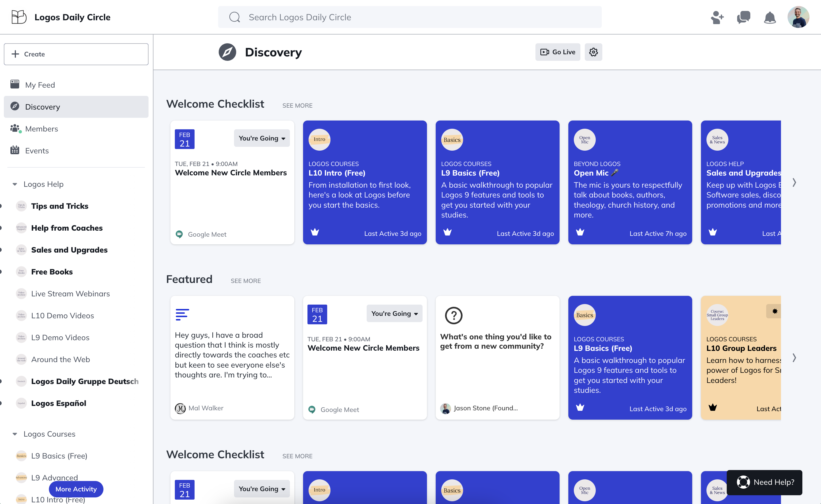Open Welcome New Circle Members event in Featured
The height and width of the screenshot is (504, 821).
[x=363, y=348]
